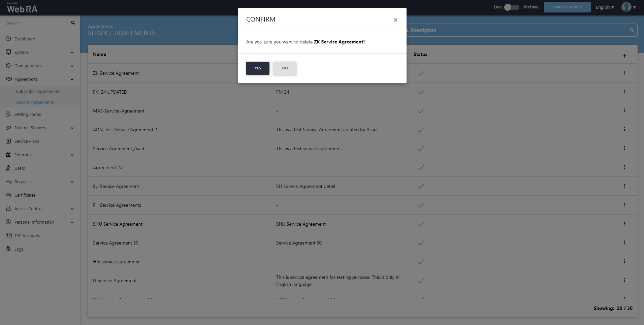The width and height of the screenshot is (644, 325).
Task: Click the TSP Accounts icon
Action: click(9, 235)
